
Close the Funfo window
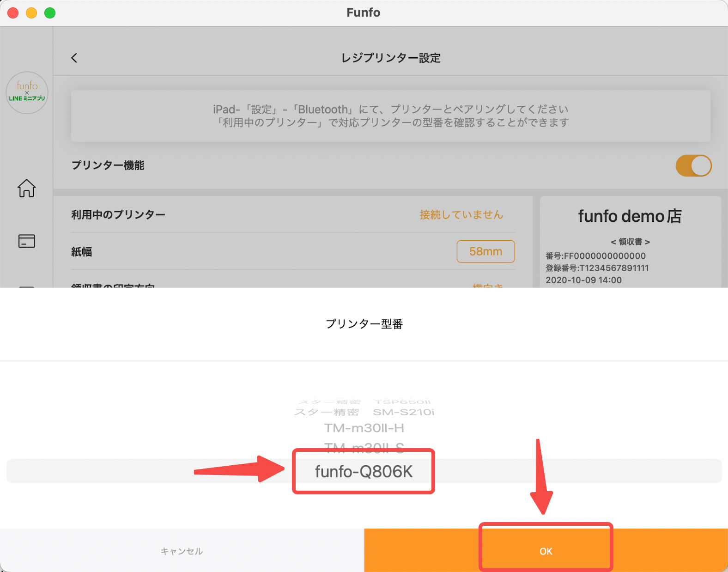(x=13, y=13)
